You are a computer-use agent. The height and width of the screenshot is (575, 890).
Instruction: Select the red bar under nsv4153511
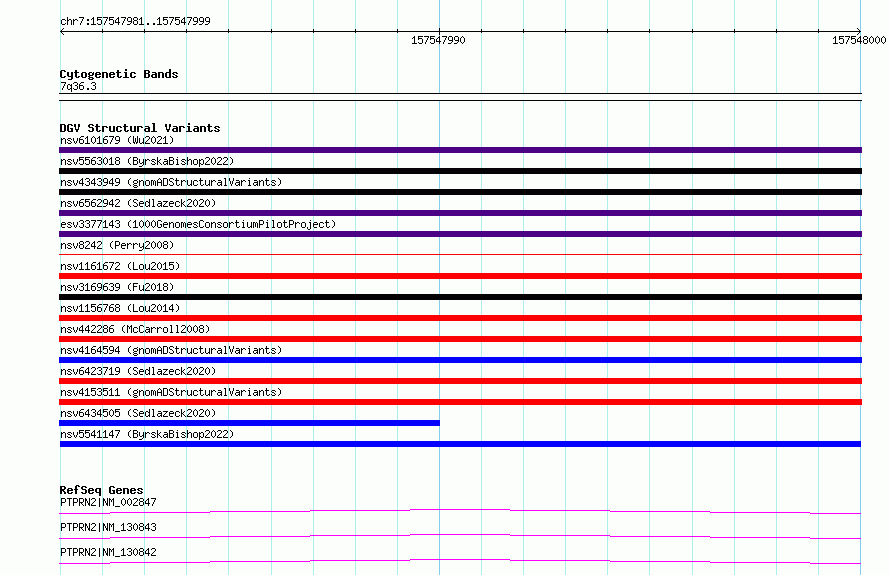pyautogui.click(x=460, y=402)
